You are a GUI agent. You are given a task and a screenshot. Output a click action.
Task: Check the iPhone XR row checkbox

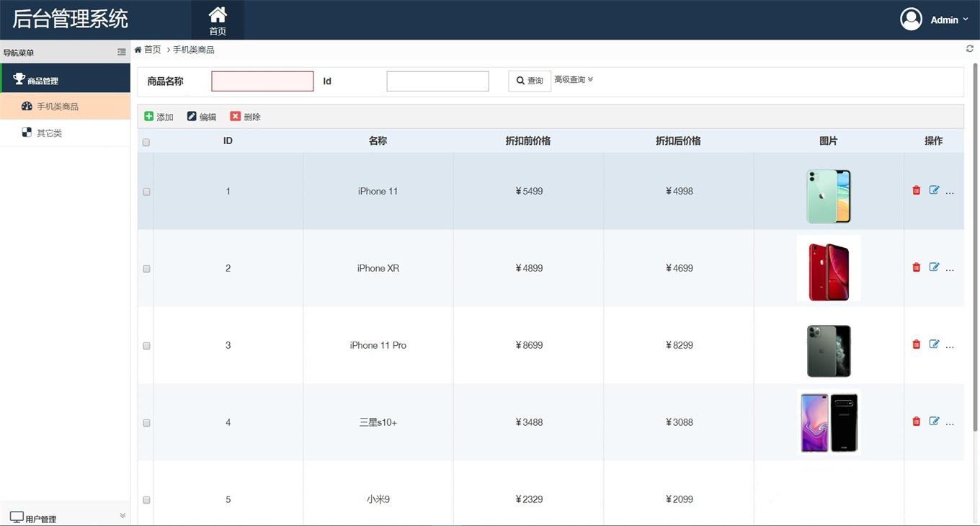tap(146, 269)
